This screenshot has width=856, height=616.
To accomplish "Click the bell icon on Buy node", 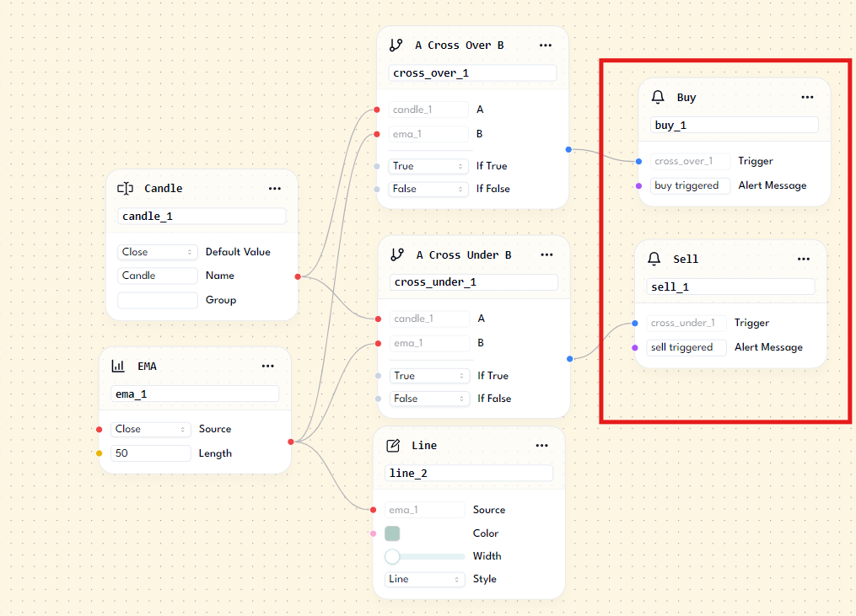I will [x=659, y=98].
